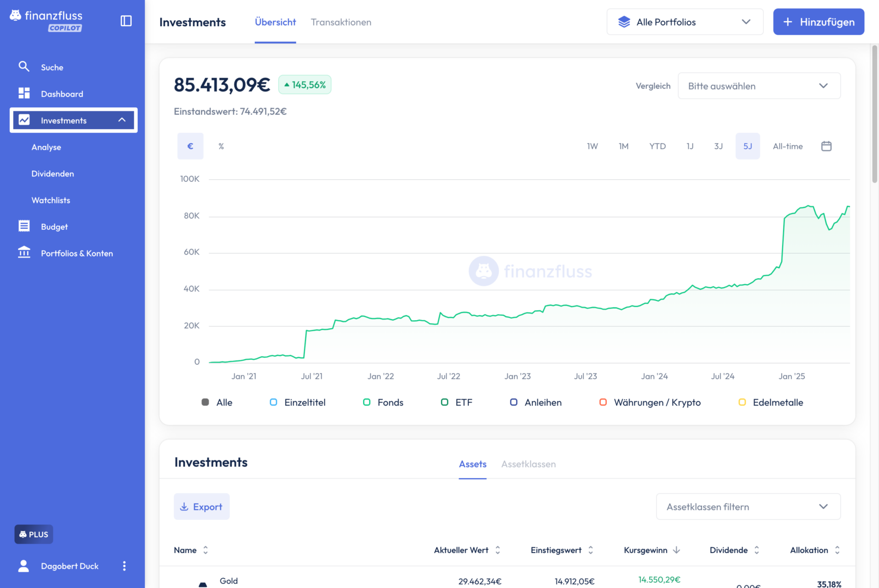879x588 pixels.
Task: Click the page vertical scrollbar
Action: click(875, 114)
